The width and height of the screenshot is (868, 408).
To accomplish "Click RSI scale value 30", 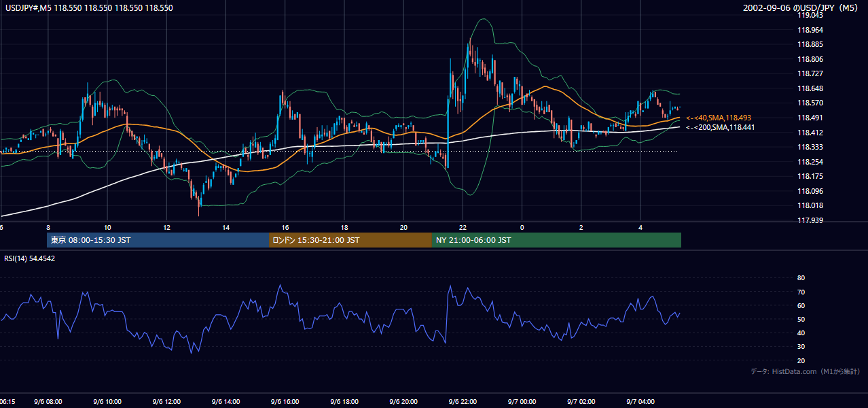I will click(x=801, y=347).
